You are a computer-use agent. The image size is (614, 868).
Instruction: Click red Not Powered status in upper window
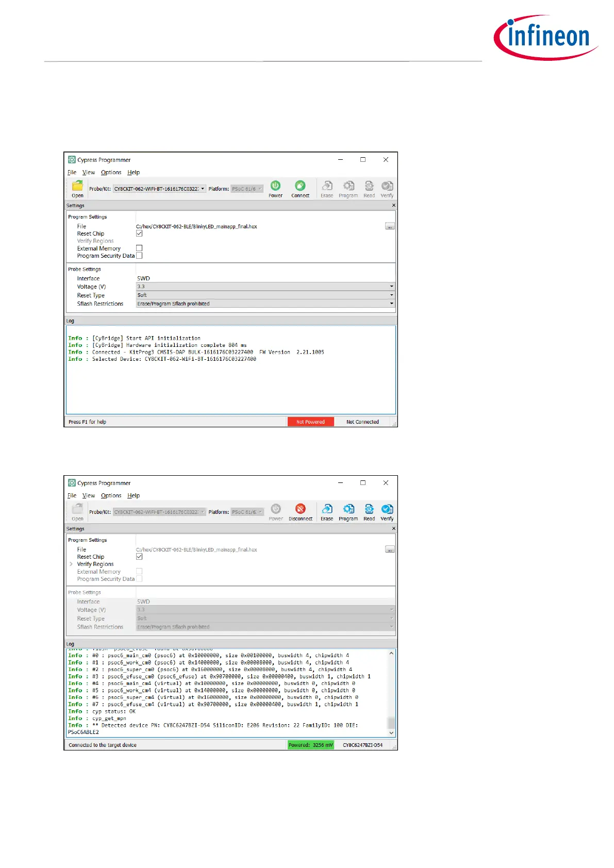(x=310, y=422)
